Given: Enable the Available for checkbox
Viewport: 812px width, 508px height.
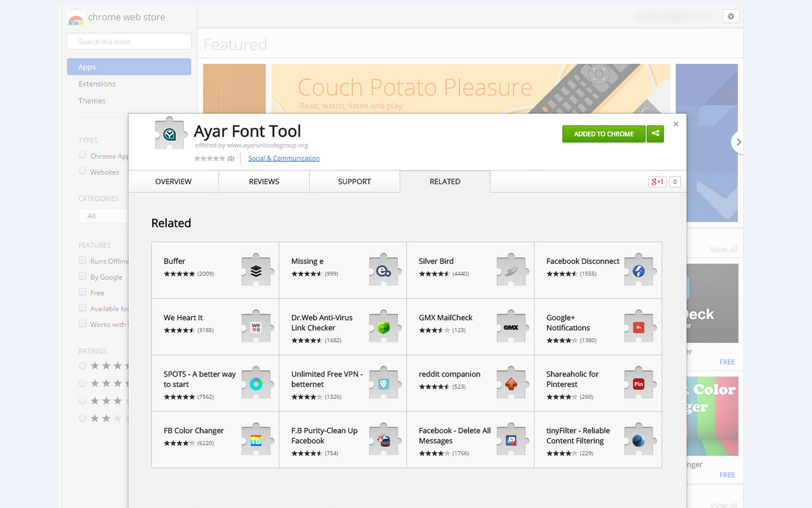Looking at the screenshot, I should click(x=82, y=308).
